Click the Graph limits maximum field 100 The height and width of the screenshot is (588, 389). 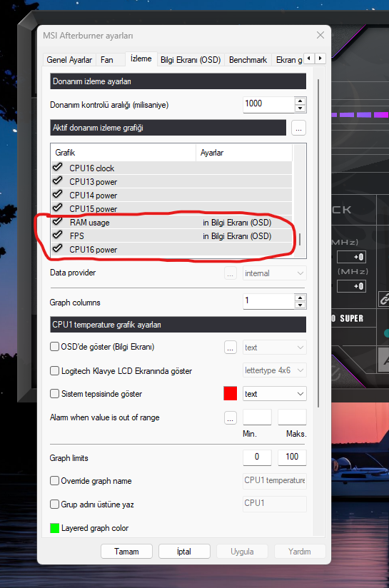(x=292, y=457)
